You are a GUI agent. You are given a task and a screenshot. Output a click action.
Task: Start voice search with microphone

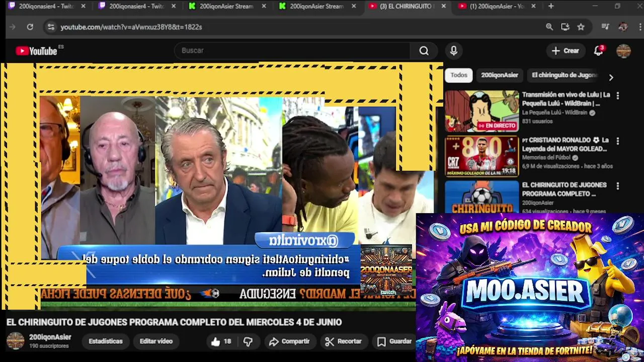pyautogui.click(x=453, y=50)
